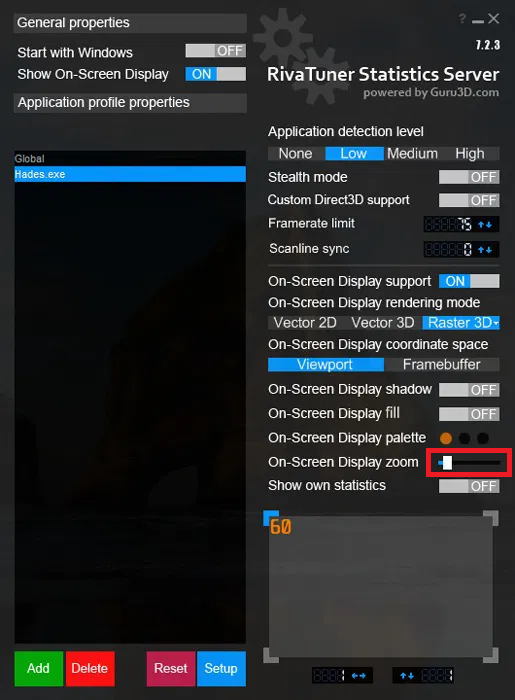
Task: Click the blue Setup button
Action: click(x=221, y=668)
